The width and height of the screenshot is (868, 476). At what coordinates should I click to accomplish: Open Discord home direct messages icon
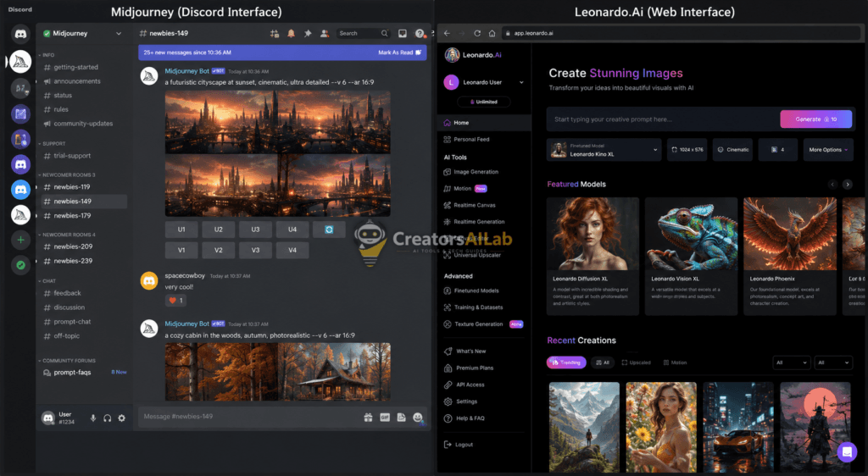(x=20, y=34)
